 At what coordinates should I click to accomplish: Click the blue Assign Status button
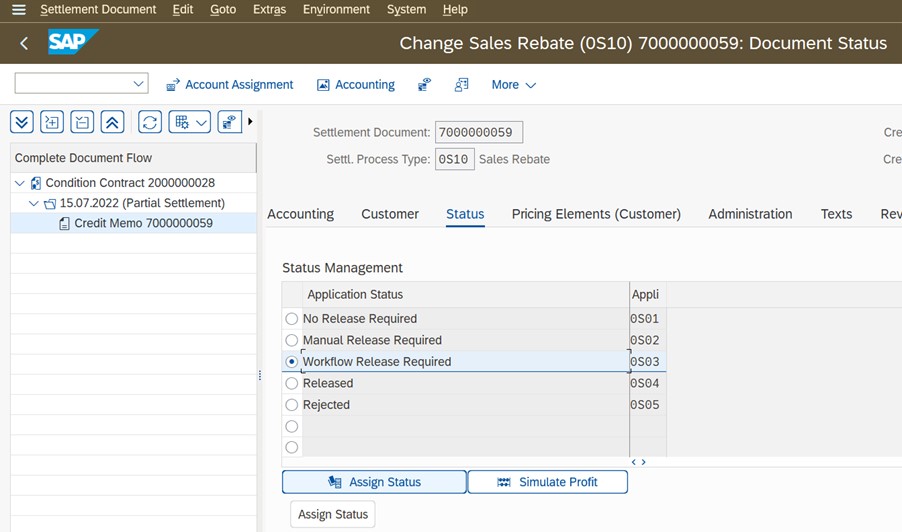374,482
